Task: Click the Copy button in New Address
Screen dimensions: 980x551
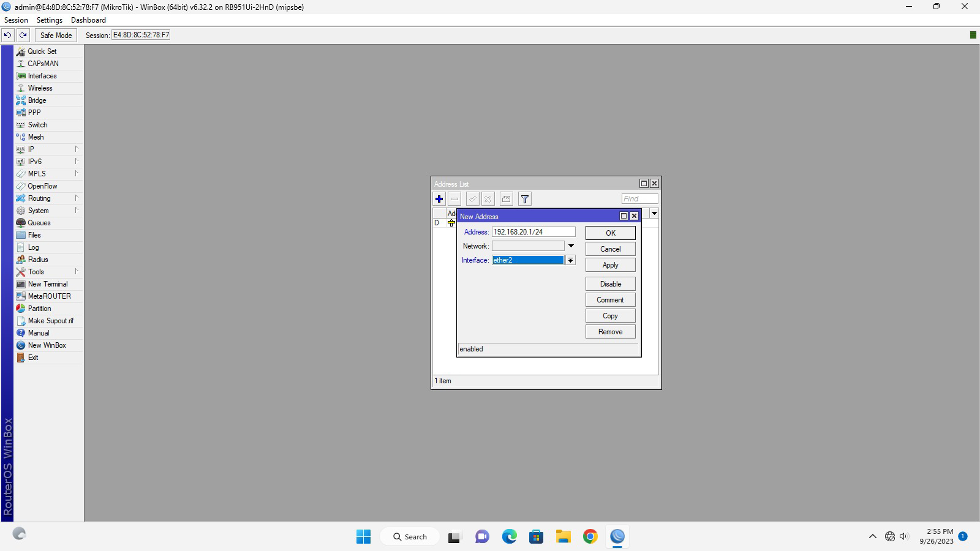Action: pos(611,316)
